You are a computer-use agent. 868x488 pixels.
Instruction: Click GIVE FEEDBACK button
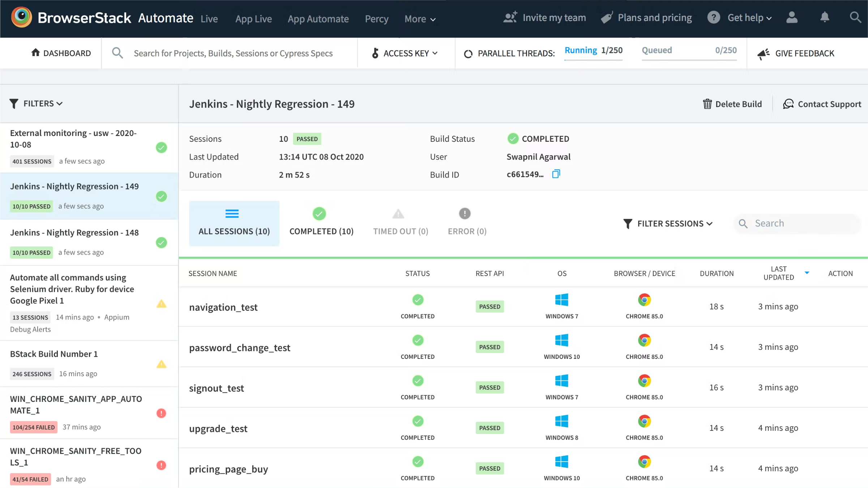pos(796,54)
